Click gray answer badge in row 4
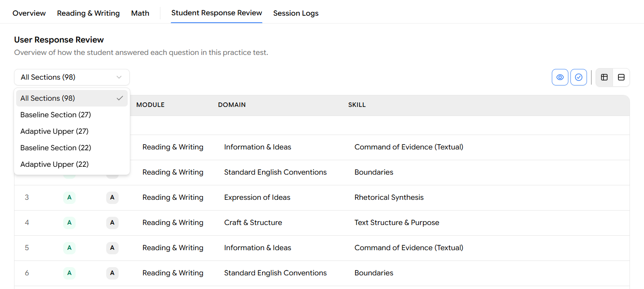 click(112, 223)
